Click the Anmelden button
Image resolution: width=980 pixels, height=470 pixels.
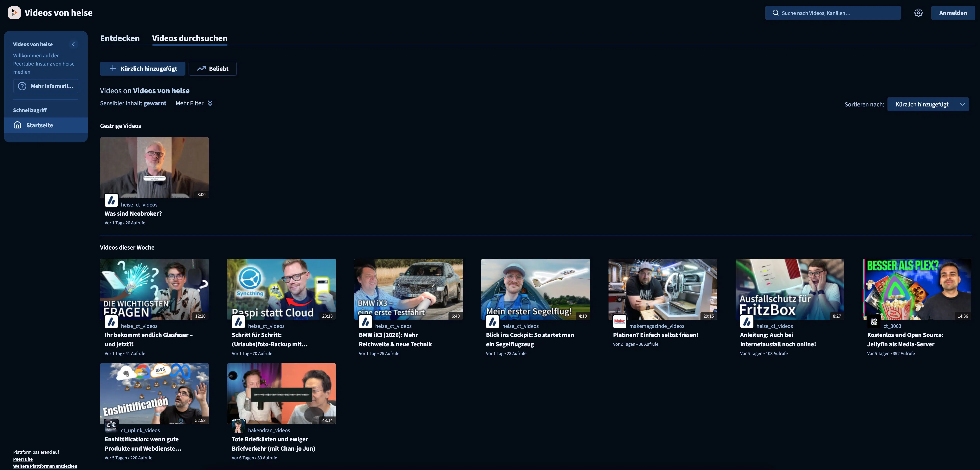(x=953, y=13)
